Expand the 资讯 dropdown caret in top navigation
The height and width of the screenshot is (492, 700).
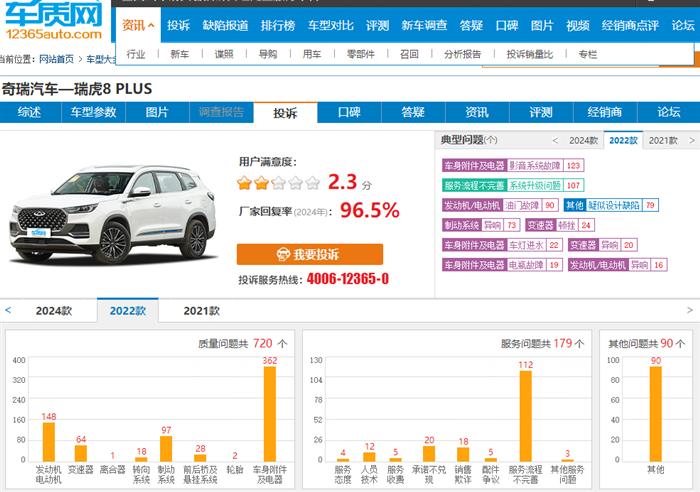coord(151,25)
